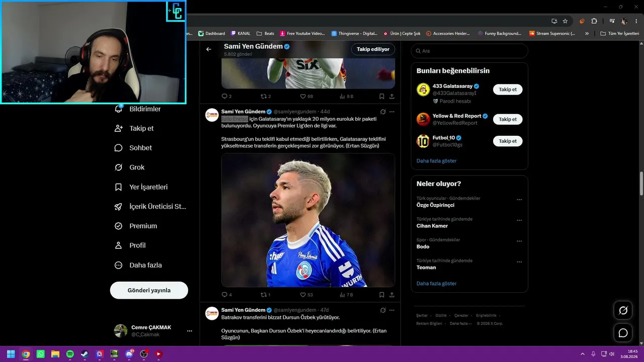Repost the Strasbourg transfer post with 1 repost
644x362 pixels.
265,295
